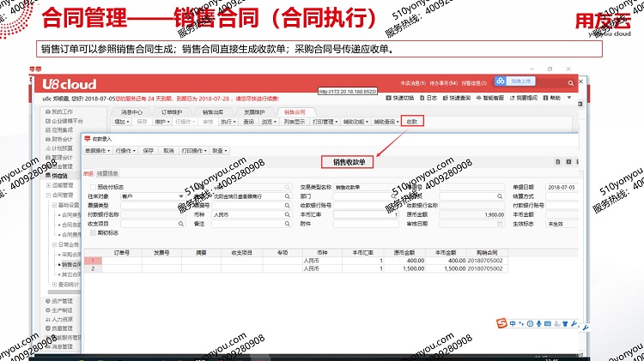Click the 收款 button in toolbar

411,122
